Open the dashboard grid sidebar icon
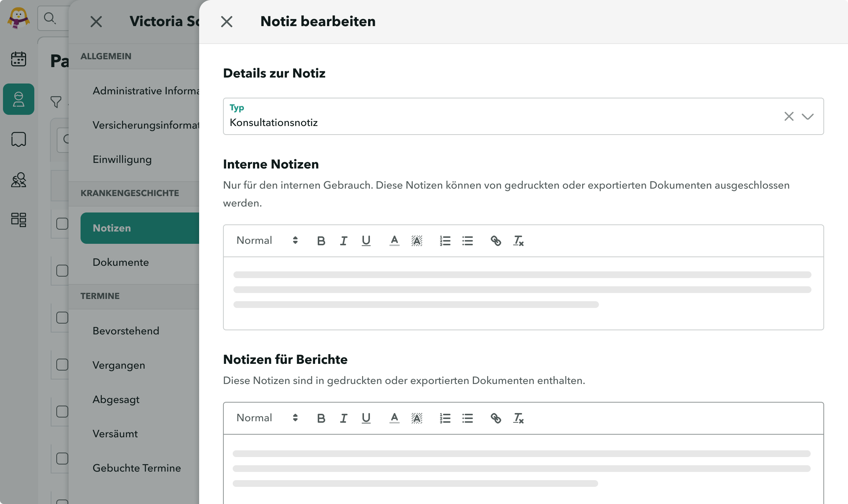This screenshot has width=848, height=504. coord(18,220)
